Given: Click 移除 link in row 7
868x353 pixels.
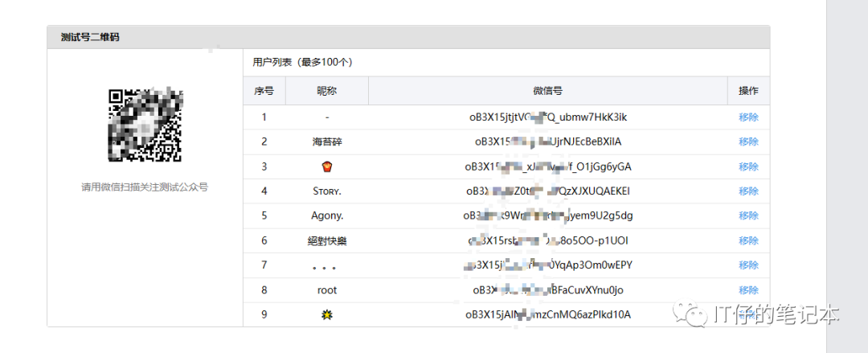Looking at the screenshot, I should point(748,265).
